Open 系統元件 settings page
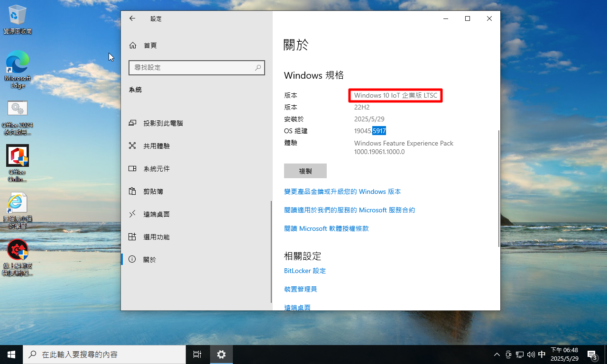Screen dimensions: 607x364 coord(196,169)
